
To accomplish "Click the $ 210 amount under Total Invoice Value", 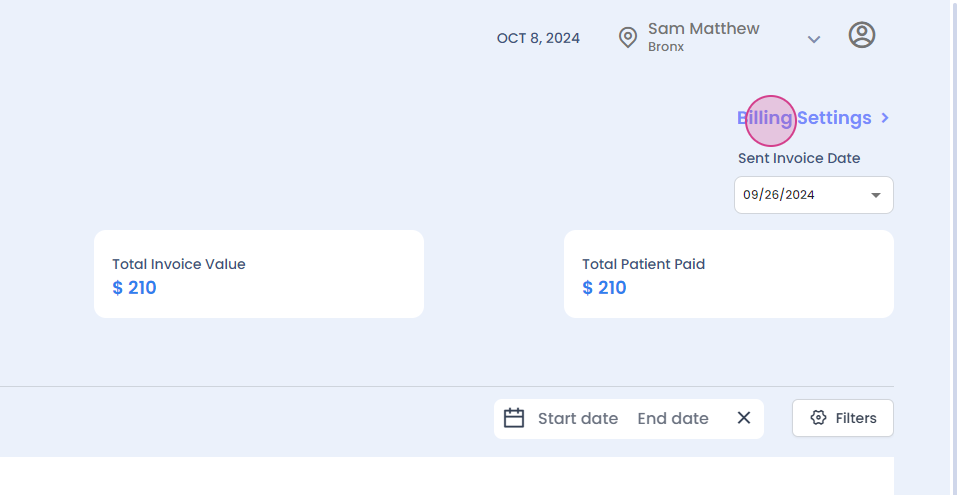I will point(134,288).
